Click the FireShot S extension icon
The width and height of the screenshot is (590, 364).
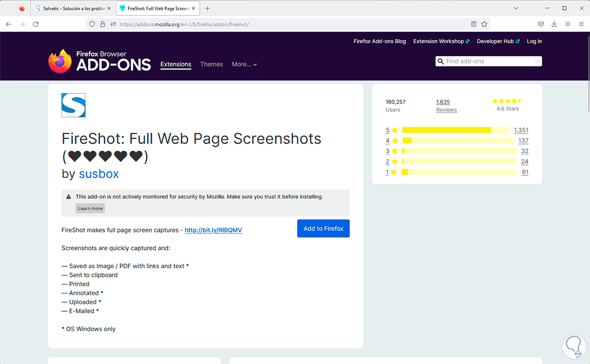tap(73, 105)
